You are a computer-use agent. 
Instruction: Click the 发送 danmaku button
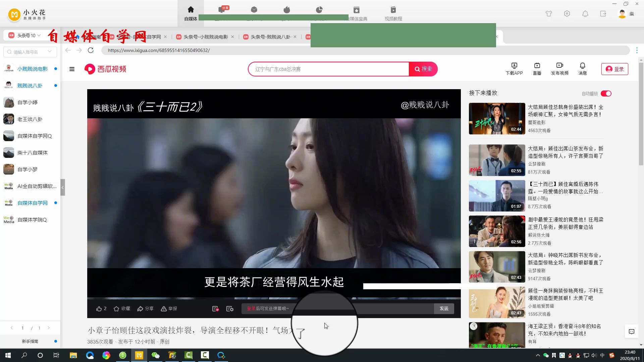point(444,309)
